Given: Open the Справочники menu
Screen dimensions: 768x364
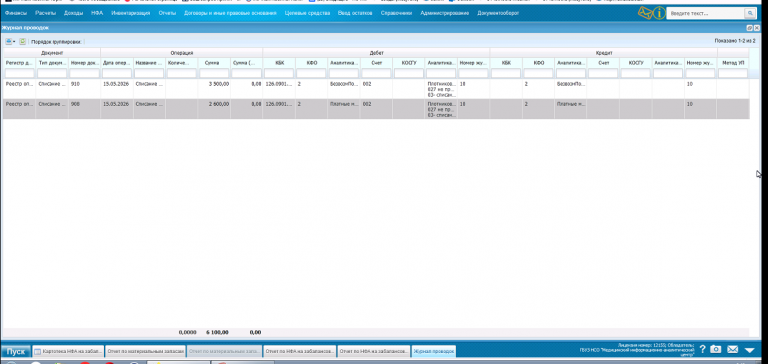Looking at the screenshot, I should point(396,13).
